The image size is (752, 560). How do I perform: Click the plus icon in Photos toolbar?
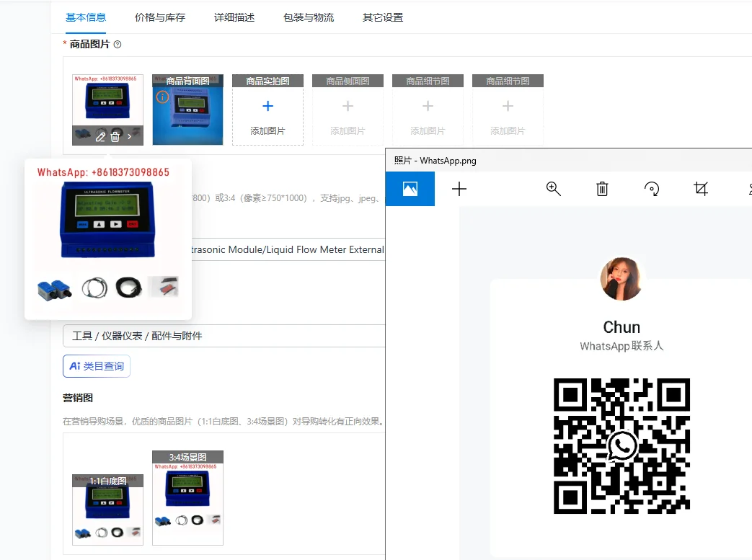pos(459,189)
